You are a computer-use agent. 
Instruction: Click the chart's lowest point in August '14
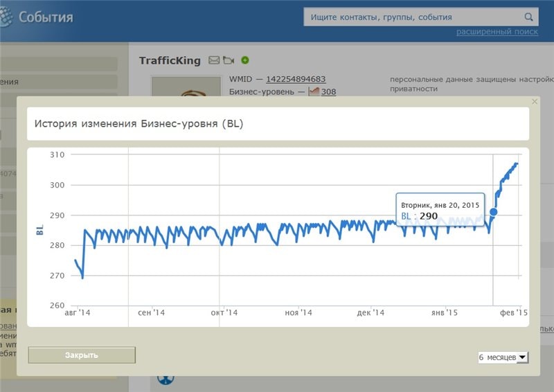[82, 278]
